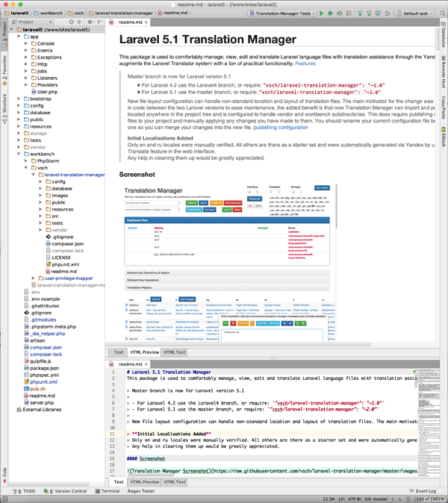Click the publishing configuration link
The height and width of the screenshot is (503, 448).
[280, 128]
